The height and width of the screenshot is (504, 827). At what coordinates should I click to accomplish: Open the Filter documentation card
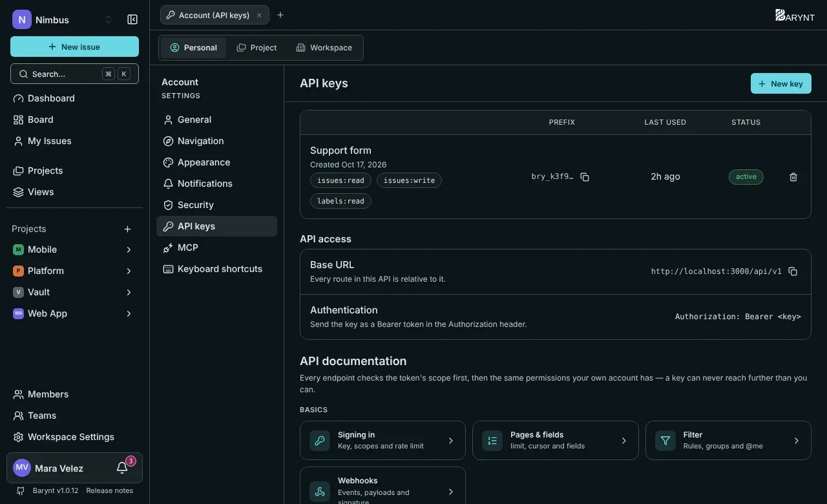[x=728, y=441]
